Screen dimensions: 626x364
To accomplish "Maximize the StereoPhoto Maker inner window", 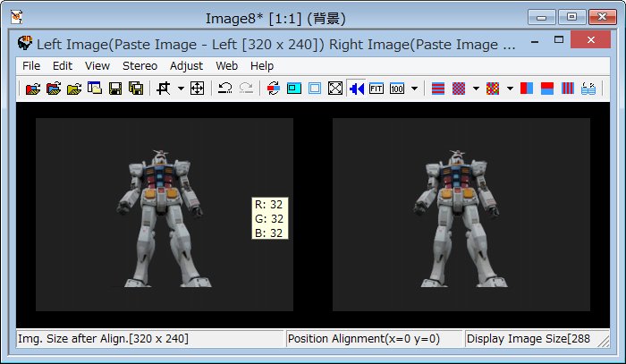I will point(559,40).
